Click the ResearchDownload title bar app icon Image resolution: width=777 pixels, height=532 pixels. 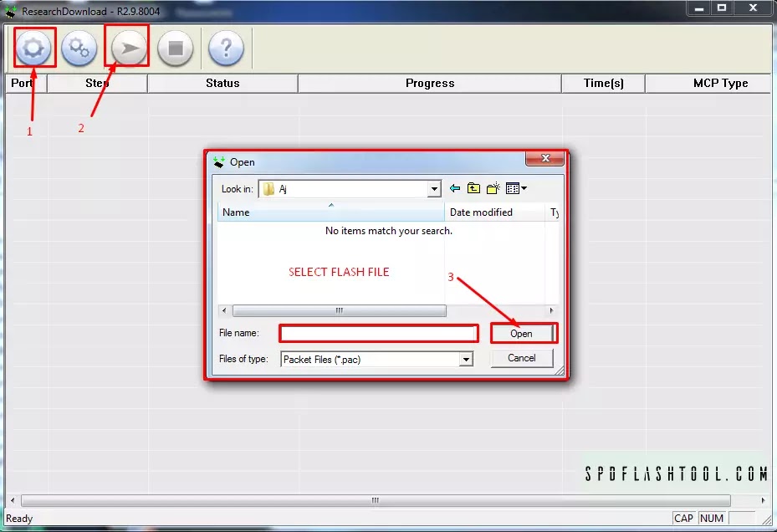tap(11, 11)
